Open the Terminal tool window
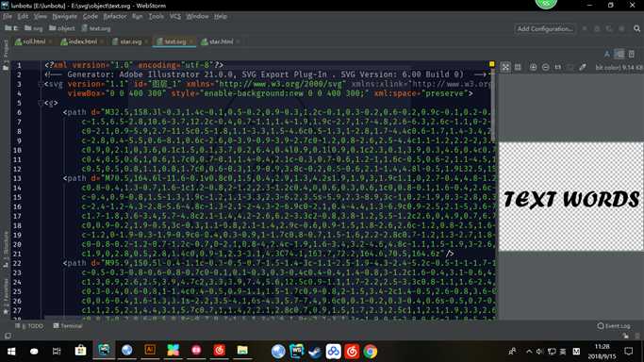This screenshot has width=644, height=362. pyautogui.click(x=68, y=326)
